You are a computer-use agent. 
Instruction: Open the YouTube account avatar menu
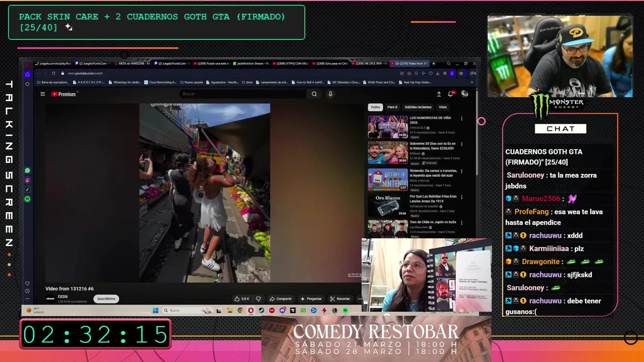click(x=464, y=94)
